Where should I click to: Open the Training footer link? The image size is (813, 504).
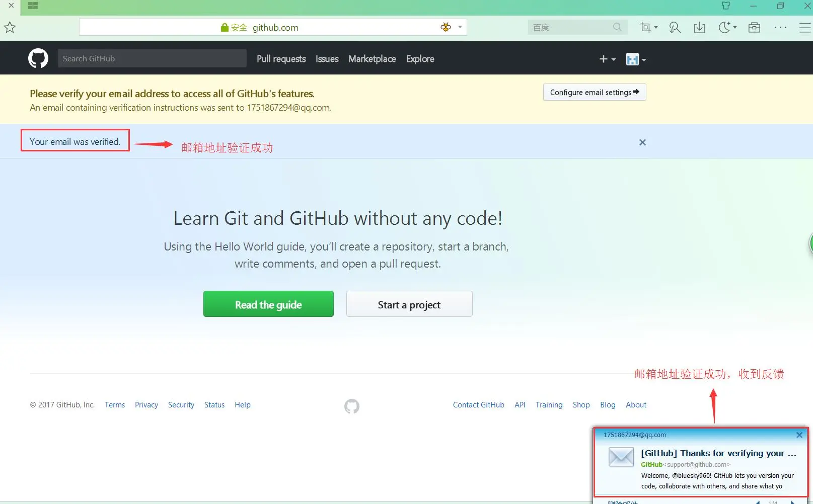pos(549,405)
